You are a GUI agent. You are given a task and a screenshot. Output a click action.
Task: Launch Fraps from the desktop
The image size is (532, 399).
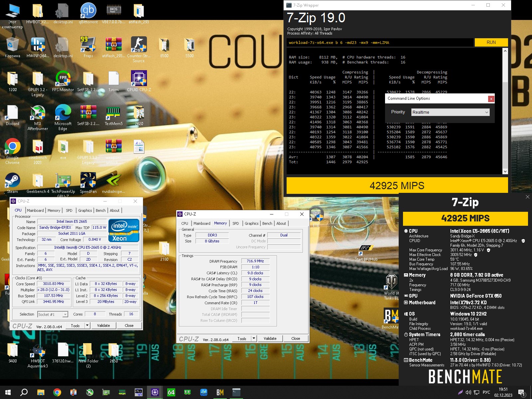pos(88,47)
